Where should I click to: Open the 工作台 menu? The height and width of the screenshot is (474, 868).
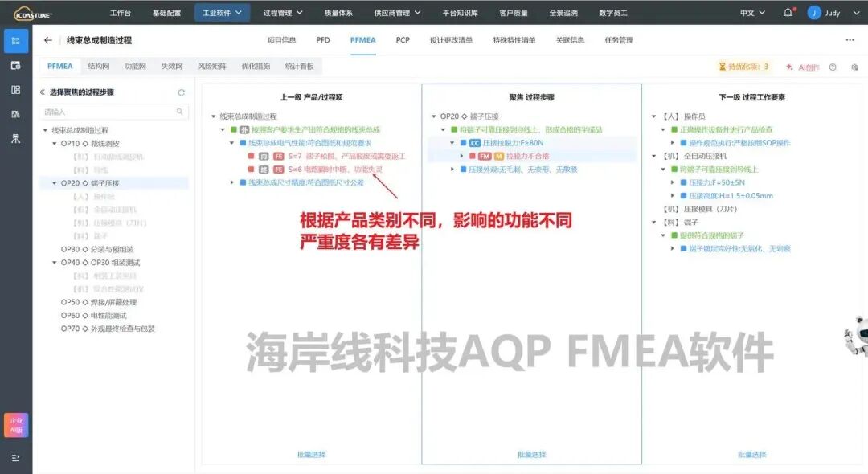(120, 13)
